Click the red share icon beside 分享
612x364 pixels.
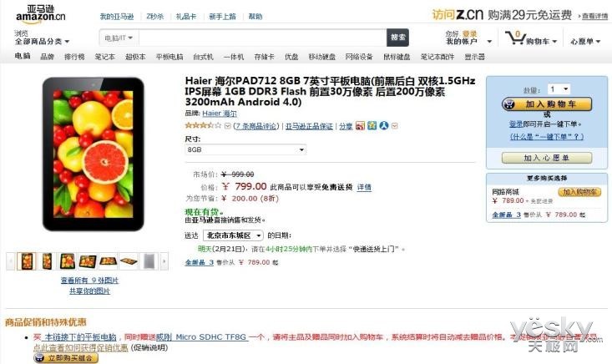(x=360, y=125)
